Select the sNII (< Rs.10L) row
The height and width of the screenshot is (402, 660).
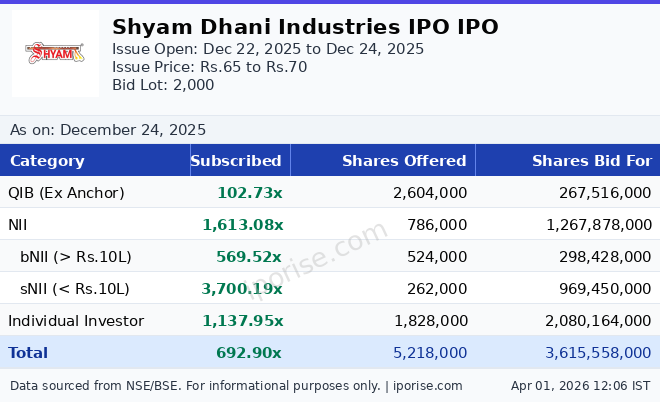(75, 289)
